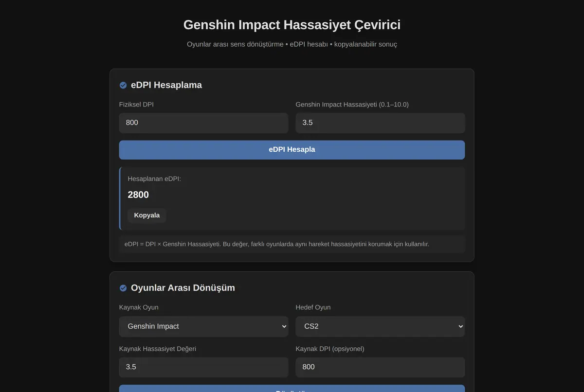
Task: Click the Kaynak Oyun label
Action: pos(139,307)
